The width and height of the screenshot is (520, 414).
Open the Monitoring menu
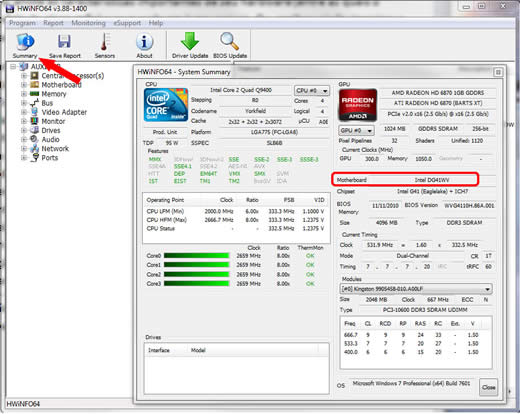(x=88, y=23)
